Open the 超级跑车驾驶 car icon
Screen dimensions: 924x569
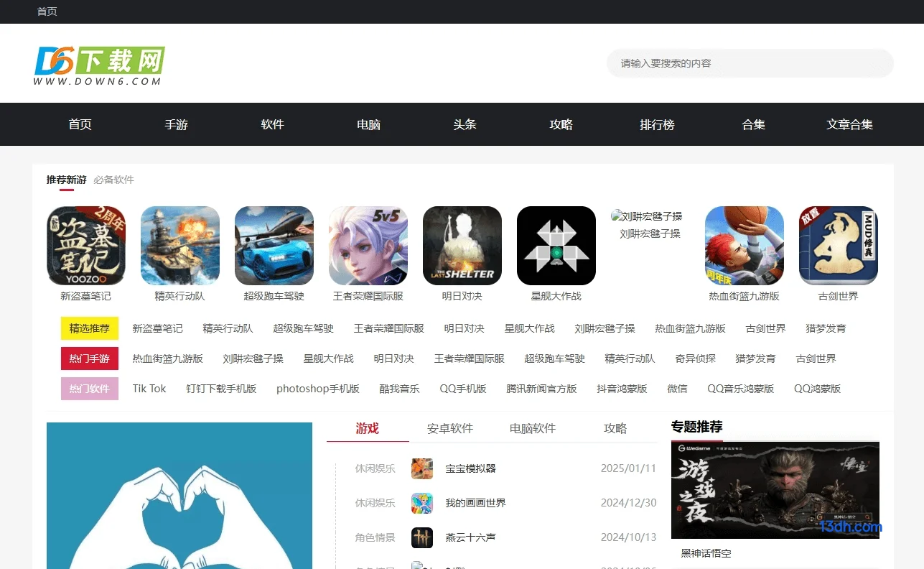274,246
